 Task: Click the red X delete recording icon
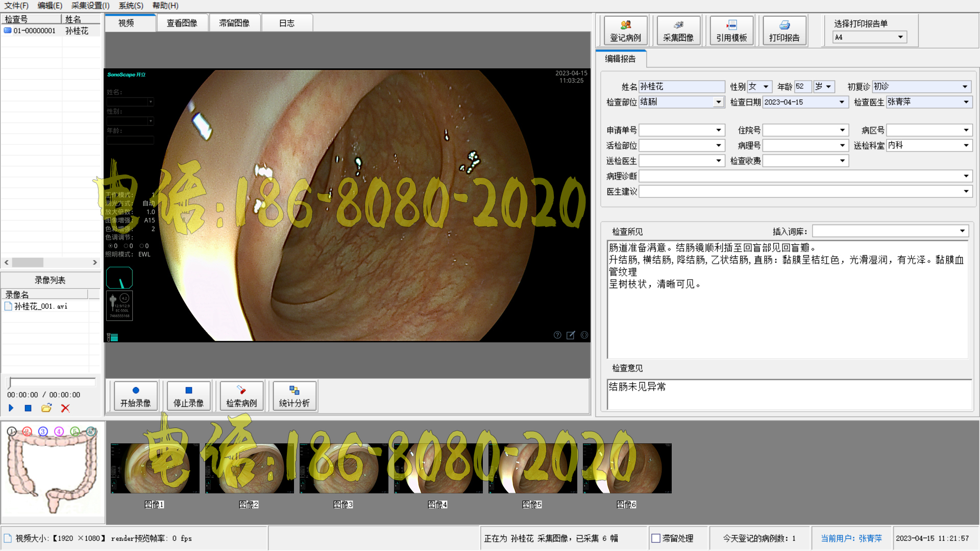(x=65, y=408)
